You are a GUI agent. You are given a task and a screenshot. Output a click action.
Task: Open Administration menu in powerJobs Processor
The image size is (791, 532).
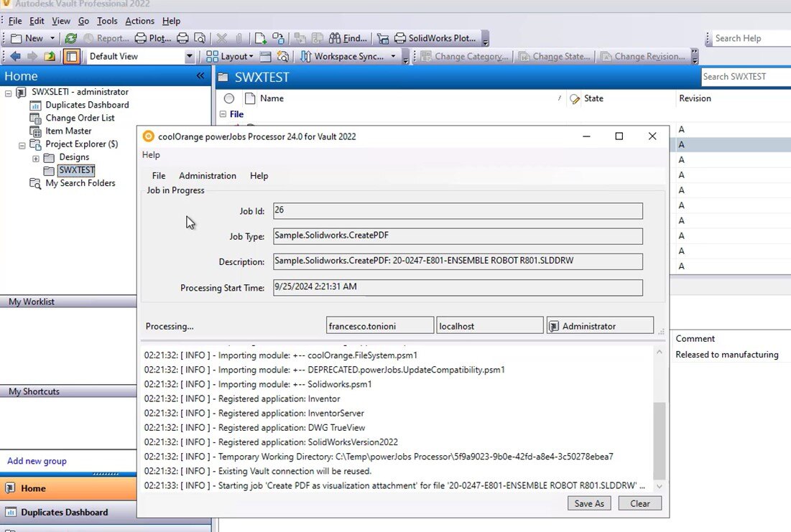click(208, 176)
